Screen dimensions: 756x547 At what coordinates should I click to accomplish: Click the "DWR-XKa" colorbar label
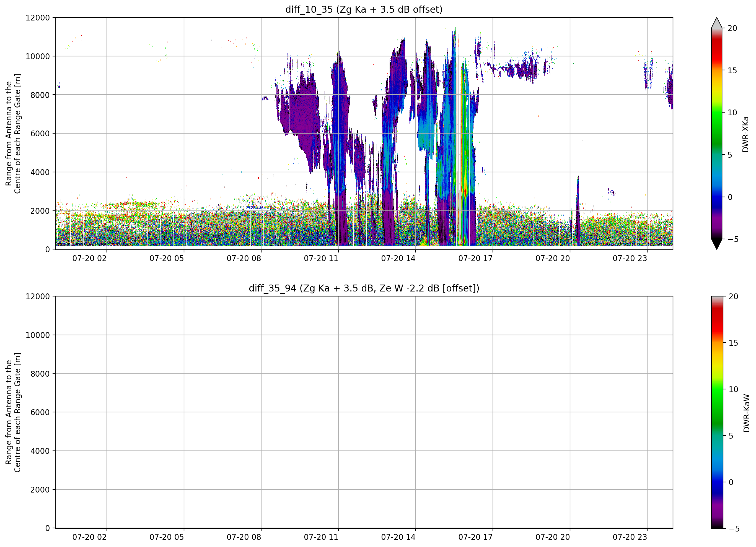745,134
